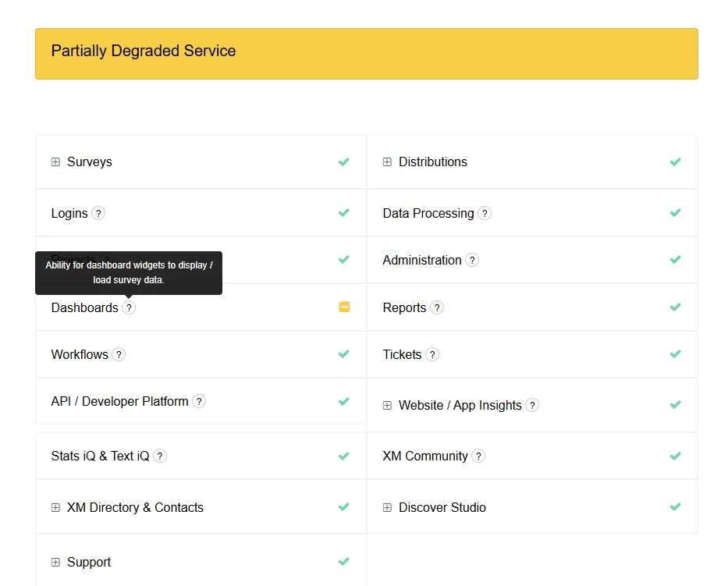Click the Dashboards component name

point(85,308)
